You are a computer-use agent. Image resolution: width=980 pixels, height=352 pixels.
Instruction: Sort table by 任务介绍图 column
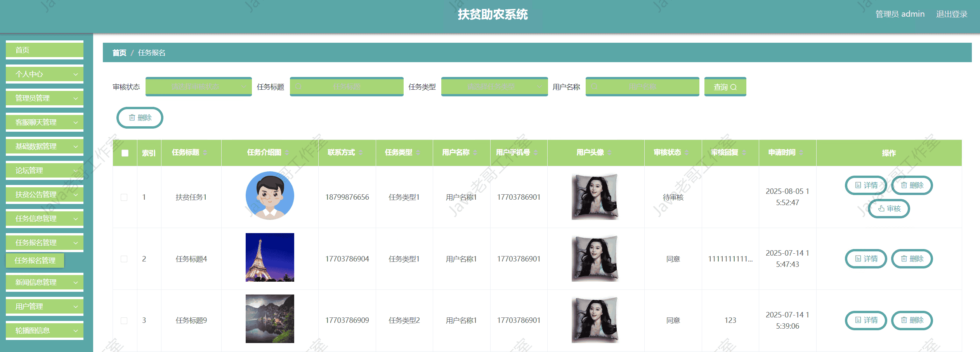[287, 153]
